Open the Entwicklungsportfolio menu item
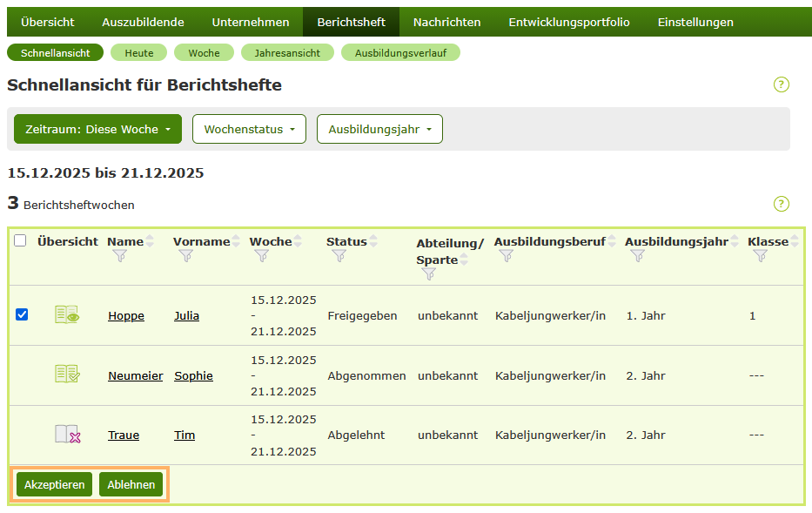The width and height of the screenshot is (812, 513). [x=568, y=21]
